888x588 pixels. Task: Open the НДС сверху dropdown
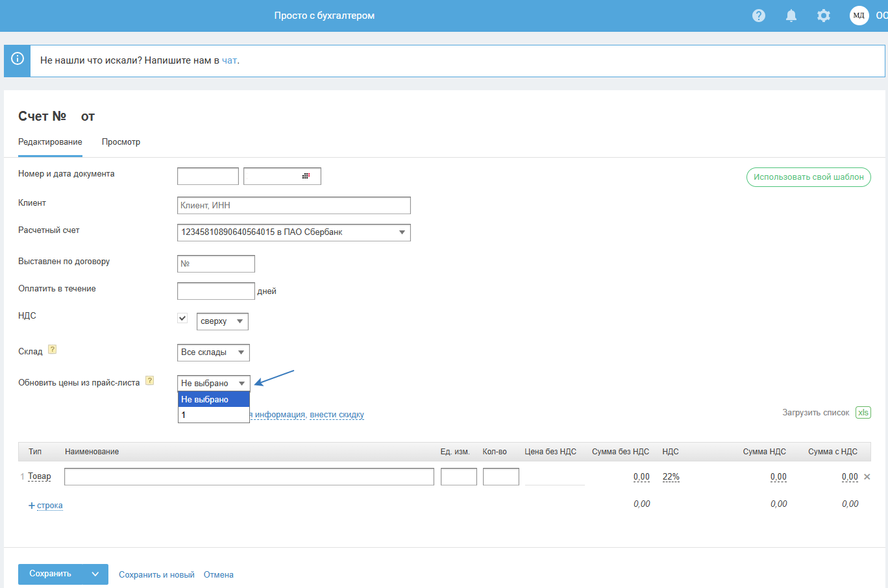(223, 321)
